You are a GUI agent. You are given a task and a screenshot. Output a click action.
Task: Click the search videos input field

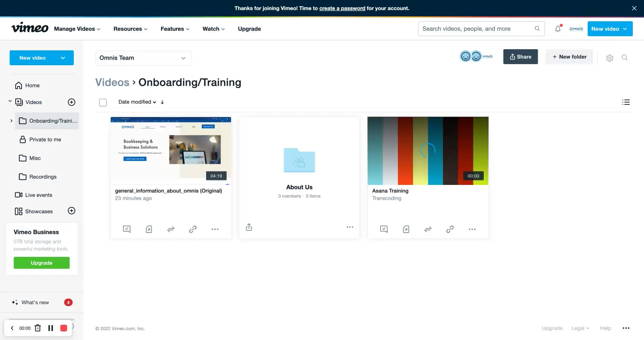pyautogui.click(x=481, y=29)
